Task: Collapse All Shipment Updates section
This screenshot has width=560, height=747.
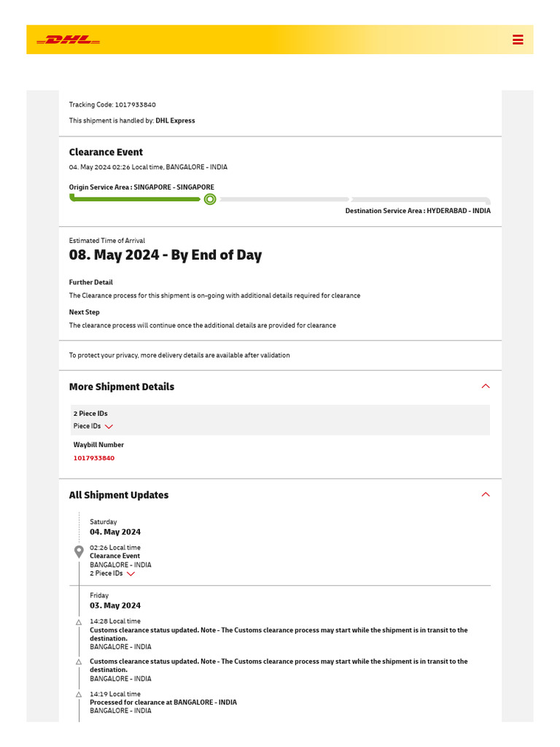Action: tap(486, 495)
